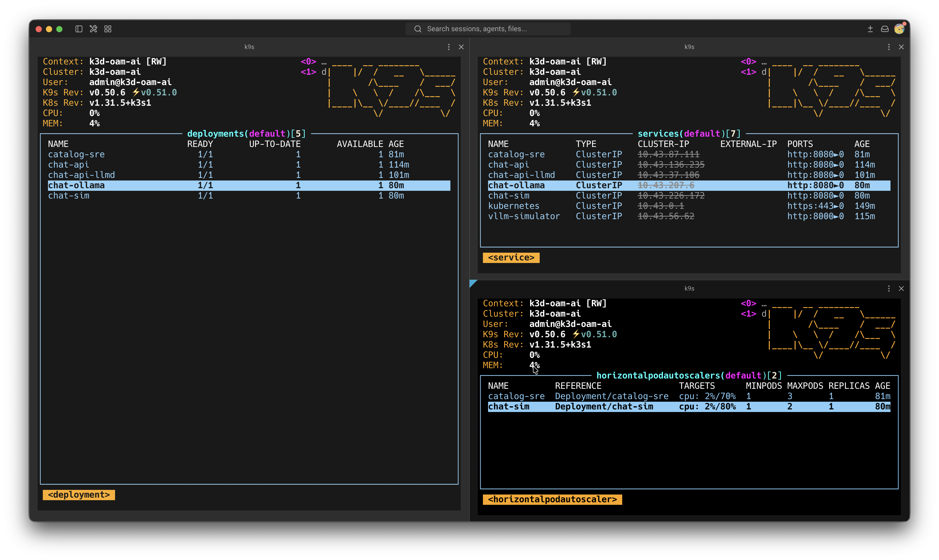Screen dimensions: 939x560
Task: Select the vllm-simulator service row
Action: tap(689, 216)
